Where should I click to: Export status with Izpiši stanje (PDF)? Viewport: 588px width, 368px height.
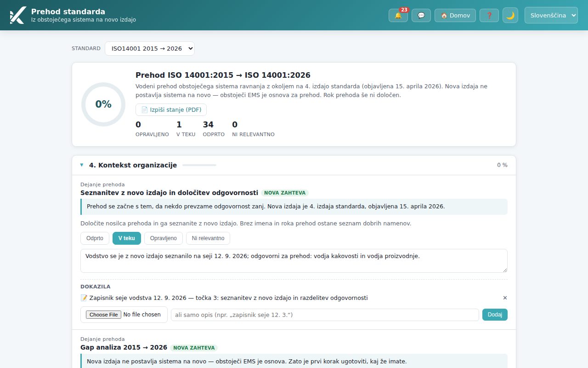click(171, 109)
